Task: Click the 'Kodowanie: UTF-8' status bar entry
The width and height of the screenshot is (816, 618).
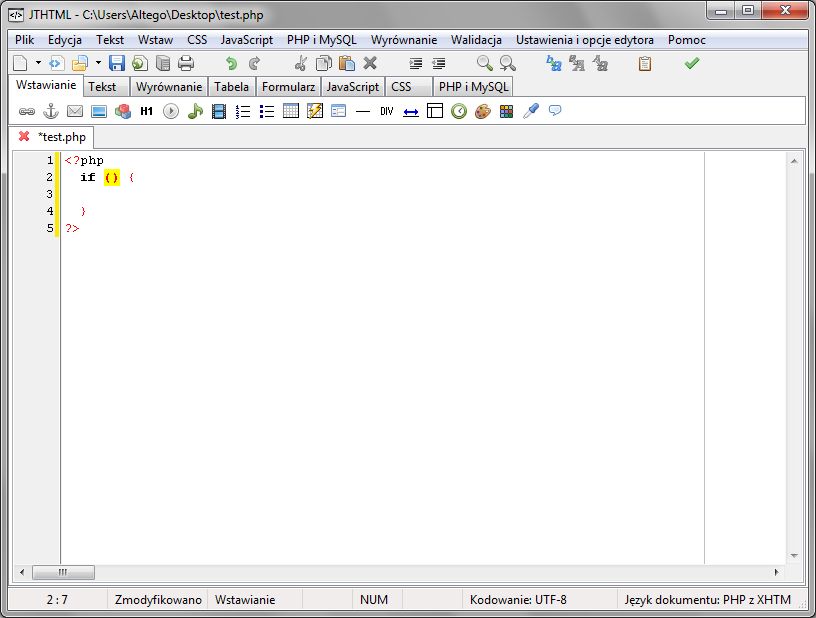Action: (x=518, y=600)
